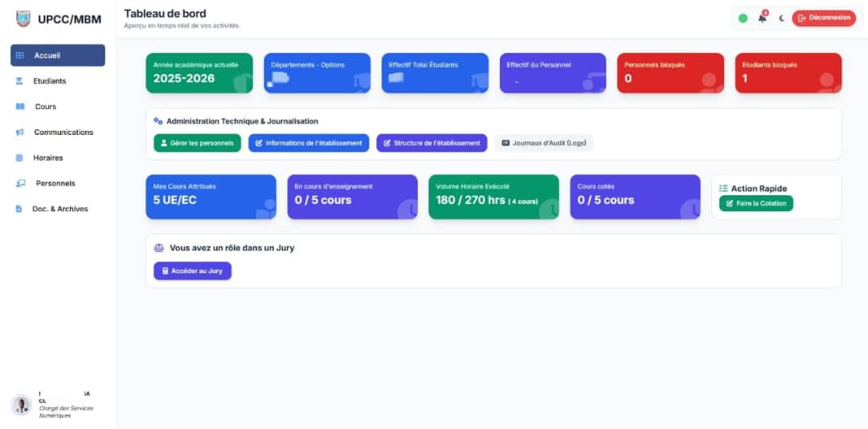Image resolution: width=868 pixels, height=429 pixels.
Task: Click the Communications megaphone icon
Action: (20, 133)
